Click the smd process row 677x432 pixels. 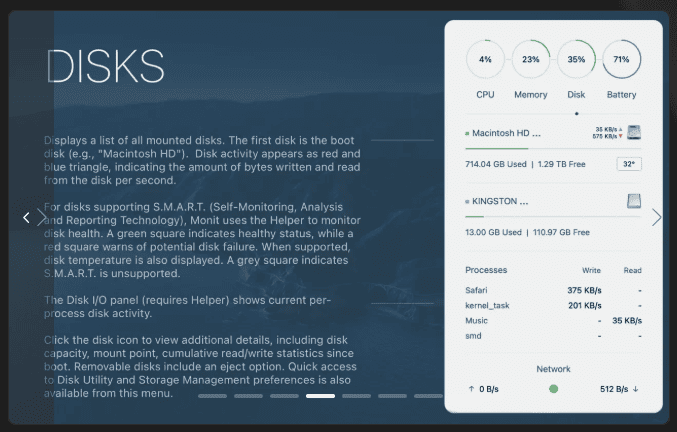click(554, 335)
